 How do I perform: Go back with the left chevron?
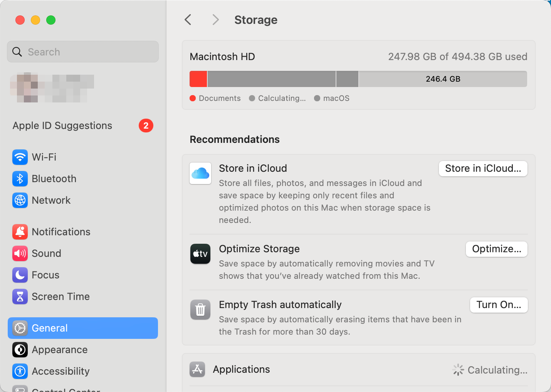coord(188,20)
